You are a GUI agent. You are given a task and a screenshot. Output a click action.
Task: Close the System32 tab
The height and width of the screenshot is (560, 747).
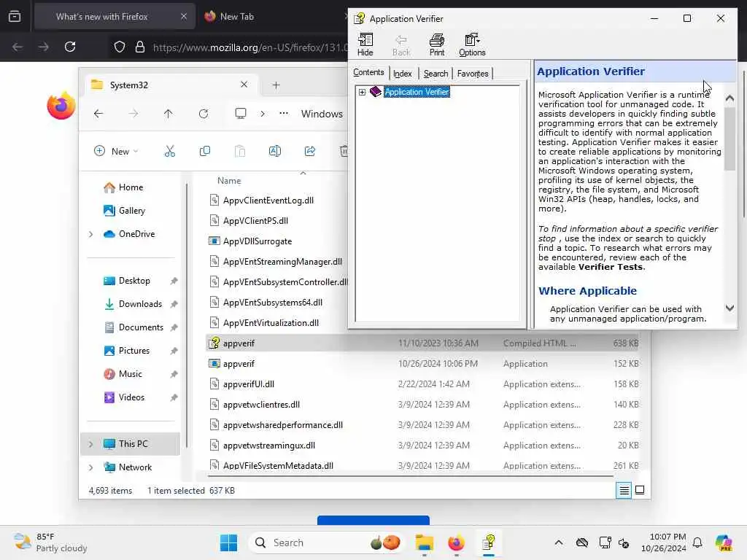click(244, 85)
